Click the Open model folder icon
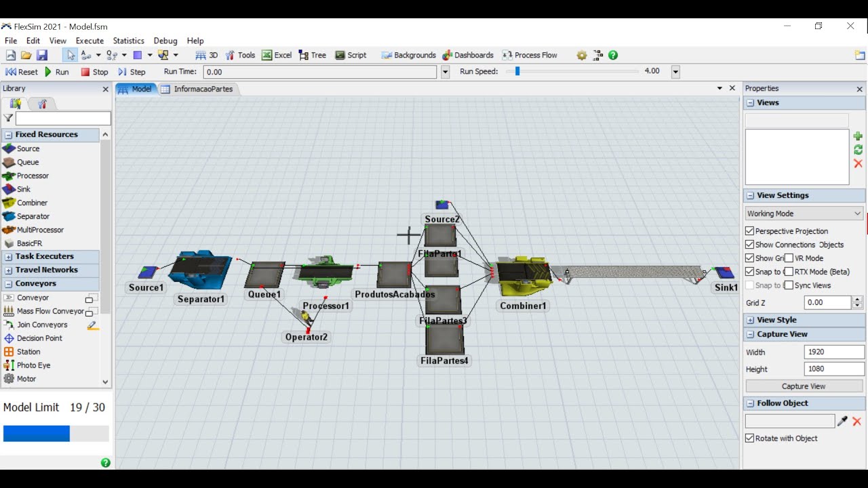The height and width of the screenshot is (488, 868). coord(26,56)
